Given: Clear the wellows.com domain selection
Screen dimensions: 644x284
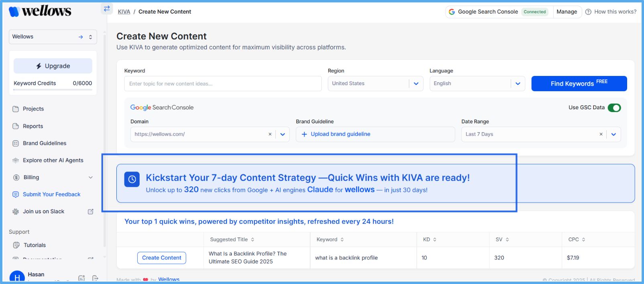Looking at the screenshot, I should 270,134.
